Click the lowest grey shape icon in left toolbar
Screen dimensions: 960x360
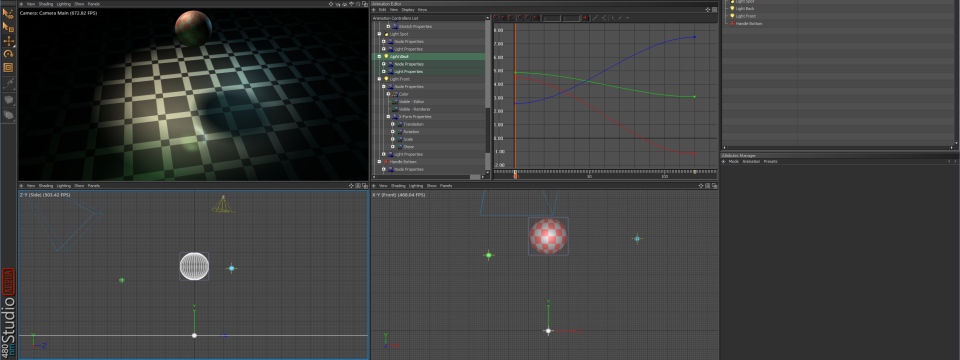pos(9,114)
